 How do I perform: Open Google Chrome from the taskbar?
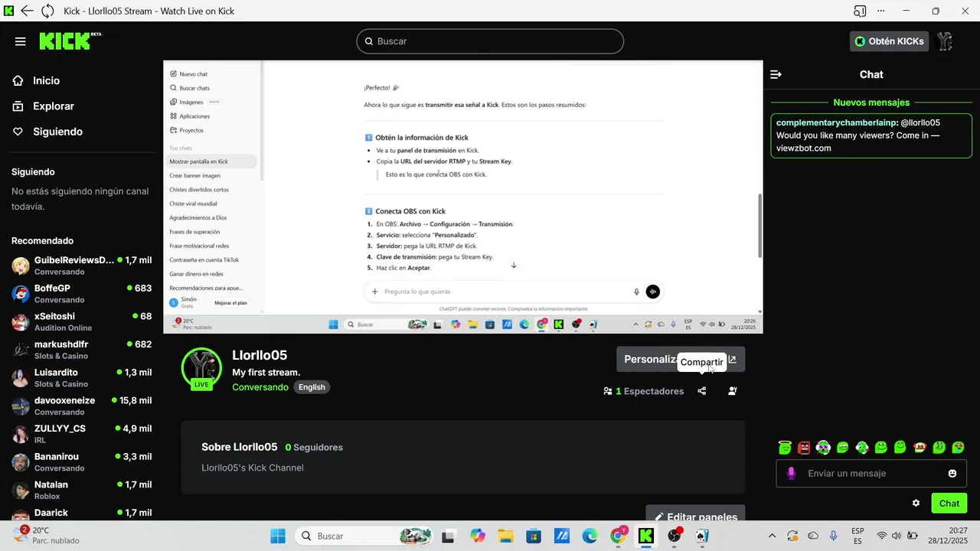tap(618, 536)
